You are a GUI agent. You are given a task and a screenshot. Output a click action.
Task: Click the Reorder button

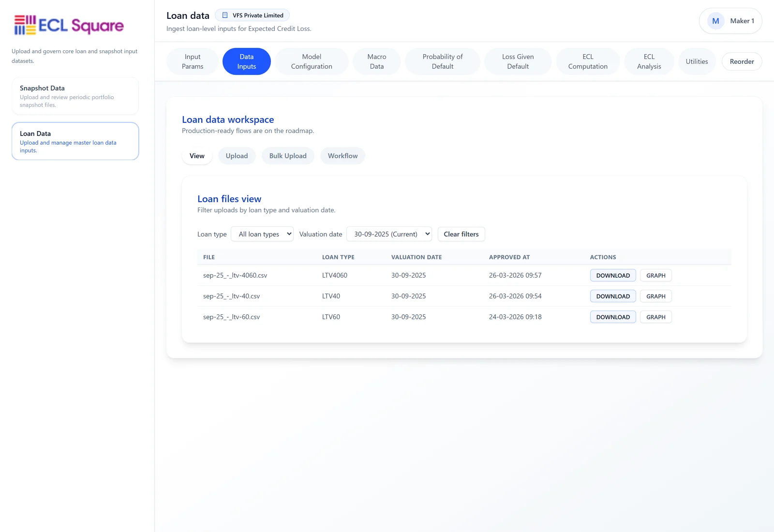[x=742, y=61]
